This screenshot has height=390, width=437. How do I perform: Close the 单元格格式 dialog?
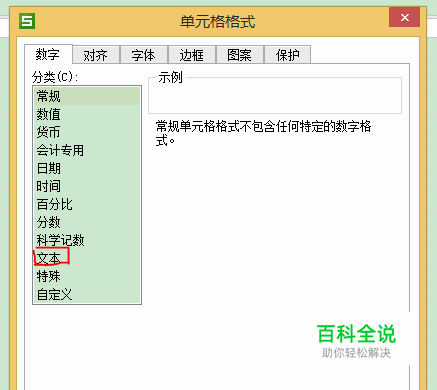point(405,17)
